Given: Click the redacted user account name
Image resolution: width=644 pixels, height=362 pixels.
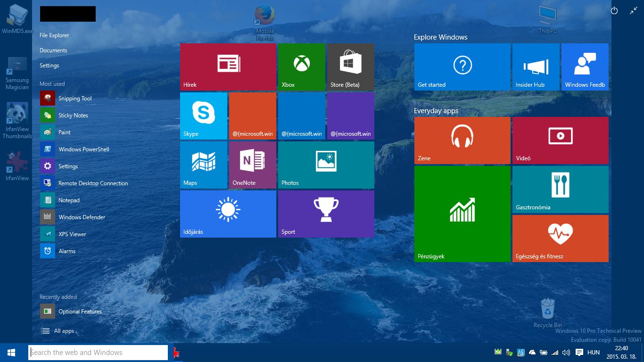Looking at the screenshot, I should [68, 14].
